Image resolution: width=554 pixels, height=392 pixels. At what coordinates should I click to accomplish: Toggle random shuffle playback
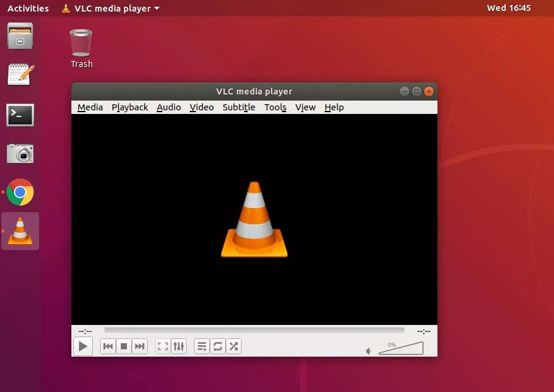pyautogui.click(x=234, y=346)
